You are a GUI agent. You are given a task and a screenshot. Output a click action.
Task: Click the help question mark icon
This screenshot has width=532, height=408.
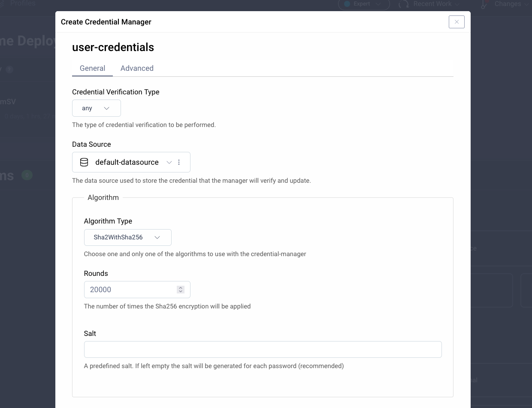9,69
